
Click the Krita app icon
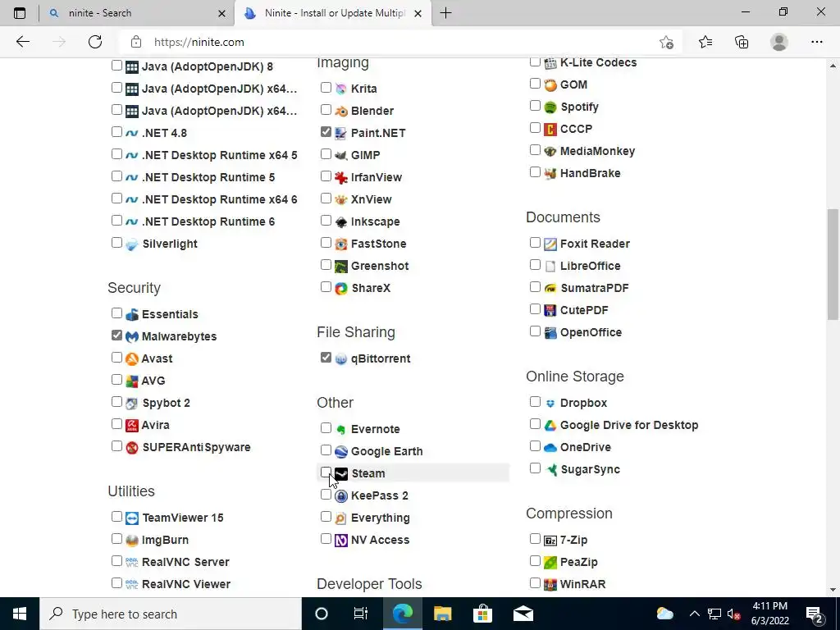(340, 89)
